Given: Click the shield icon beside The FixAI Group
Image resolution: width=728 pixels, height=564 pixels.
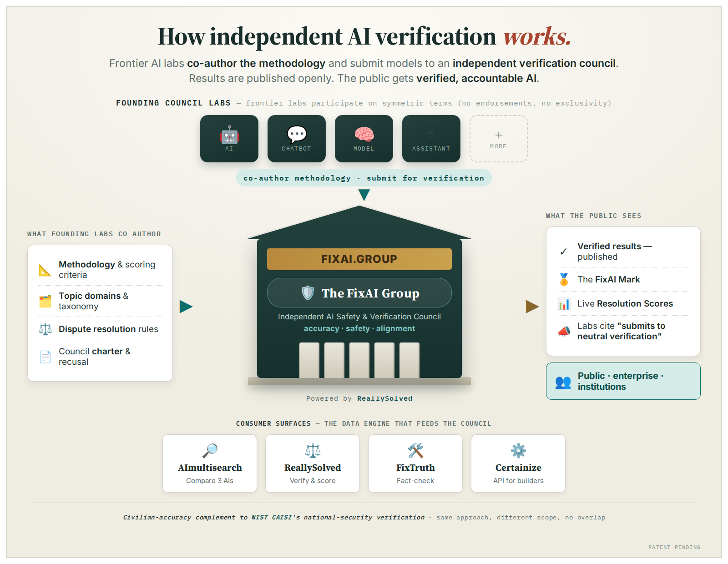Looking at the screenshot, I should pos(308,293).
